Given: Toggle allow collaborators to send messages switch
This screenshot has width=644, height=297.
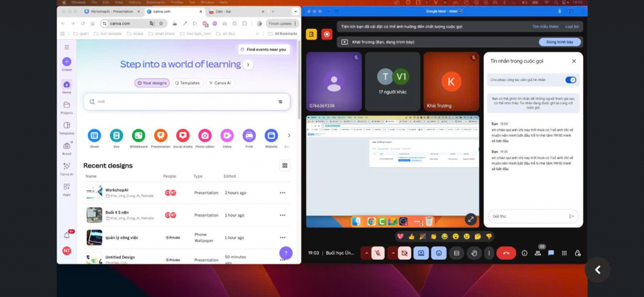Looking at the screenshot, I should (x=570, y=80).
